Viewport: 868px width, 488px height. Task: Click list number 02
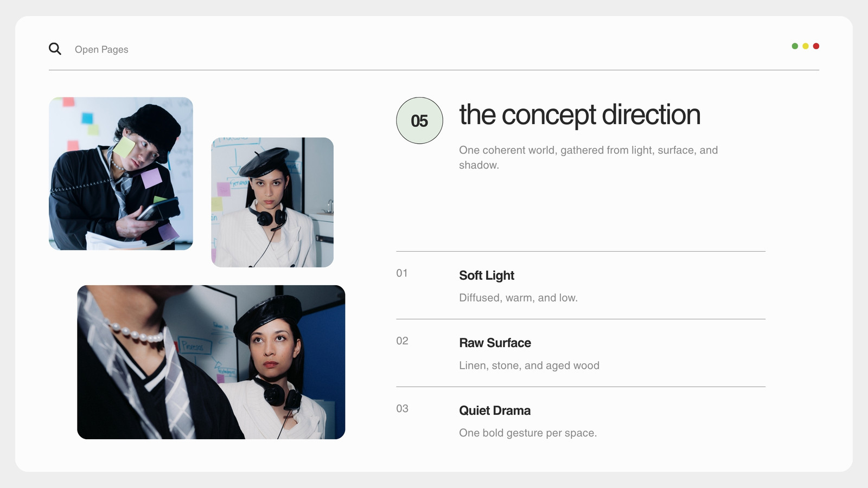pyautogui.click(x=402, y=341)
